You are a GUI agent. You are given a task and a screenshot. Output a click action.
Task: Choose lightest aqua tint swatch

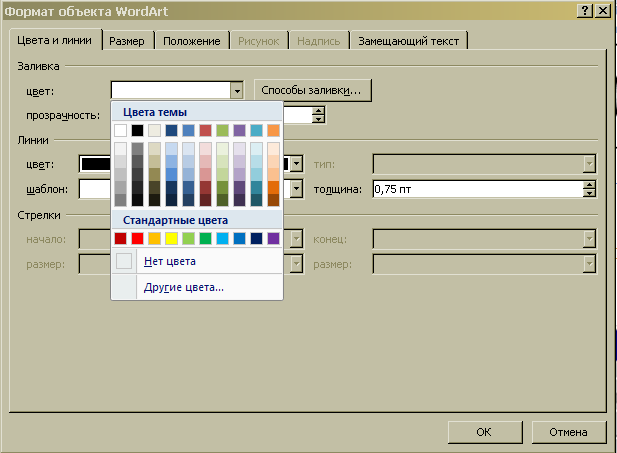[x=256, y=149]
